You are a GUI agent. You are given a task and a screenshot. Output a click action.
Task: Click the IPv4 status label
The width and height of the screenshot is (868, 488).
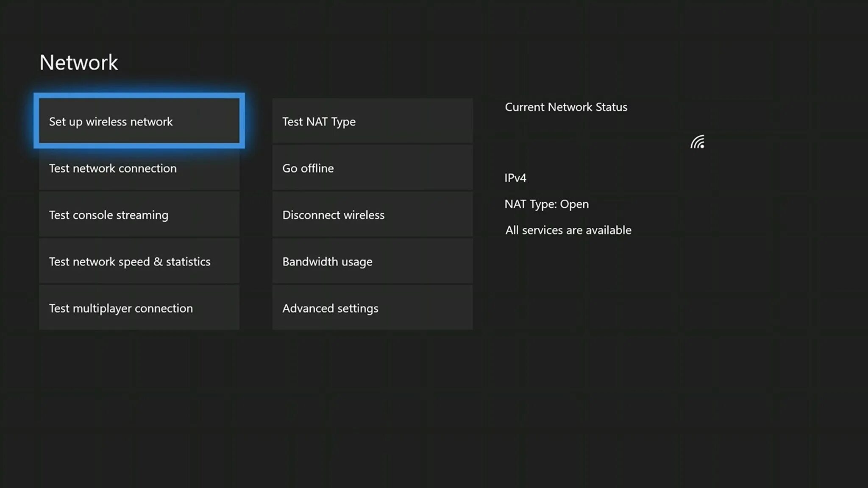[x=515, y=178]
